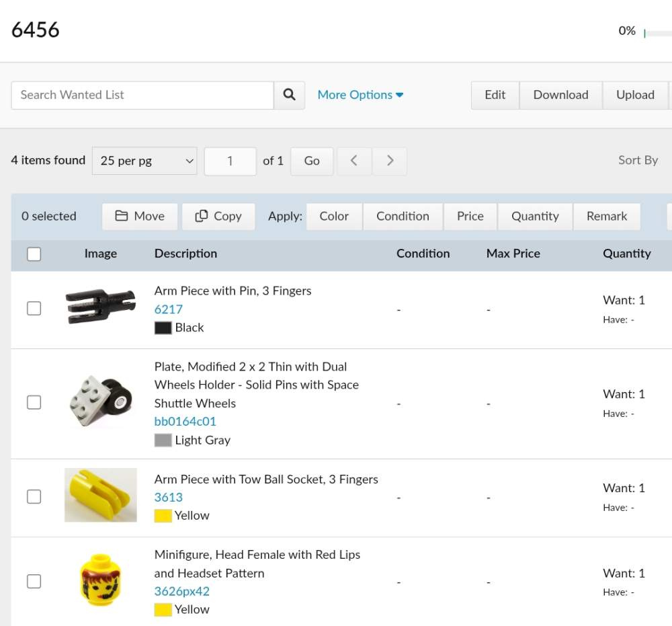The image size is (672, 626).
Task: Click the Search Wanted List field
Action: [142, 95]
